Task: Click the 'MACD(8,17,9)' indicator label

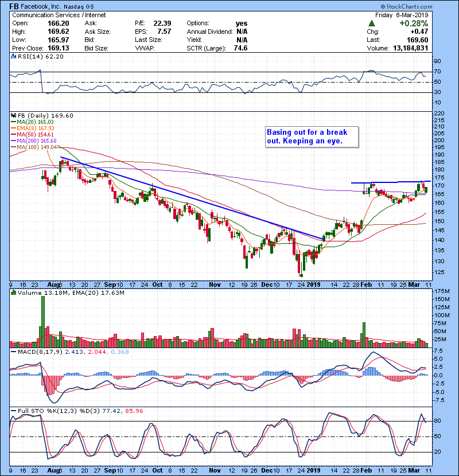Action: pyautogui.click(x=40, y=352)
